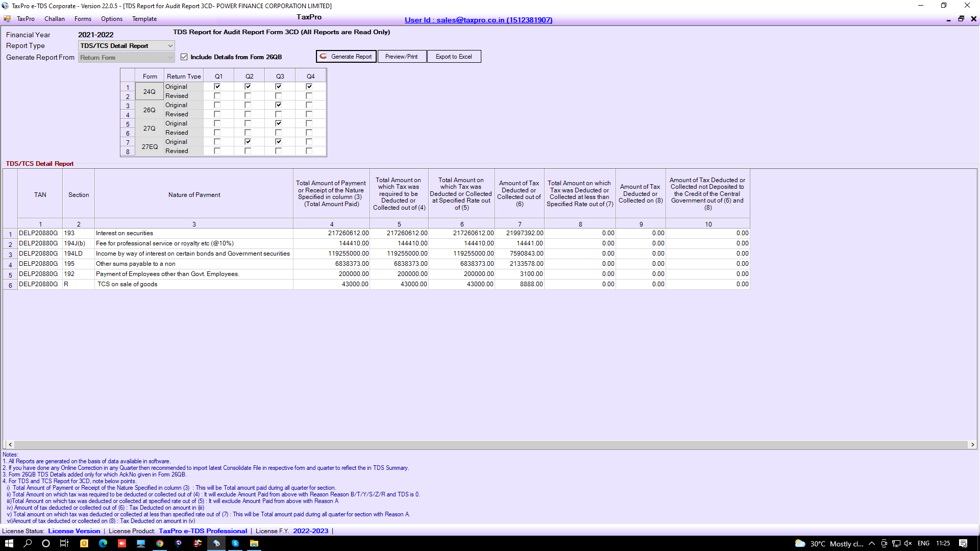The width and height of the screenshot is (980, 551).
Task: Show hidden system tray icons
Action: tap(872, 543)
